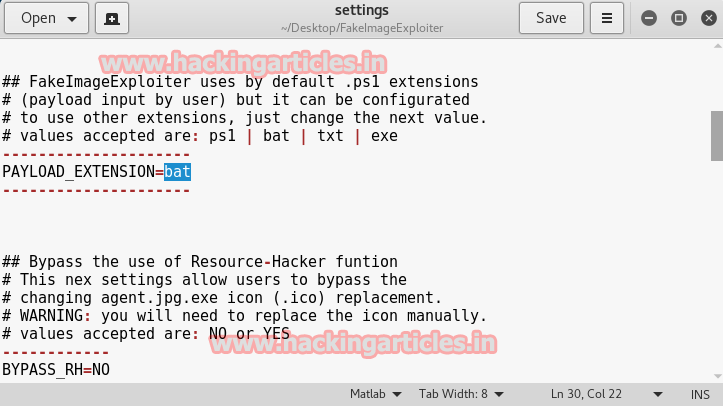Save the settings file
Screen dimensions: 723x406
(551, 18)
